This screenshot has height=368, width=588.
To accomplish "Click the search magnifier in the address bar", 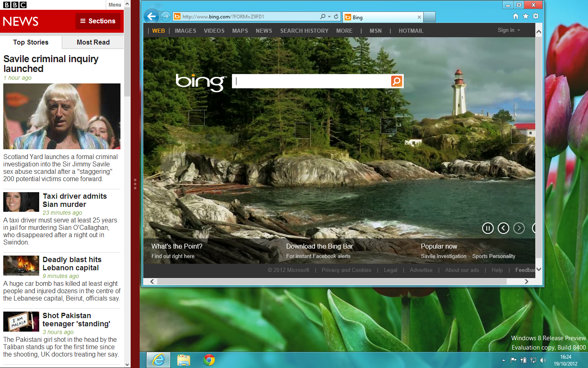I will pos(323,17).
